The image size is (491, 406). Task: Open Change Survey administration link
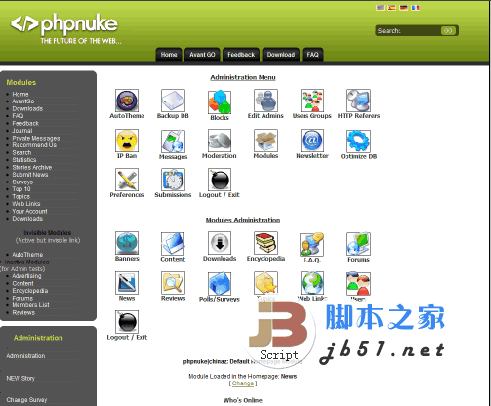point(27,400)
